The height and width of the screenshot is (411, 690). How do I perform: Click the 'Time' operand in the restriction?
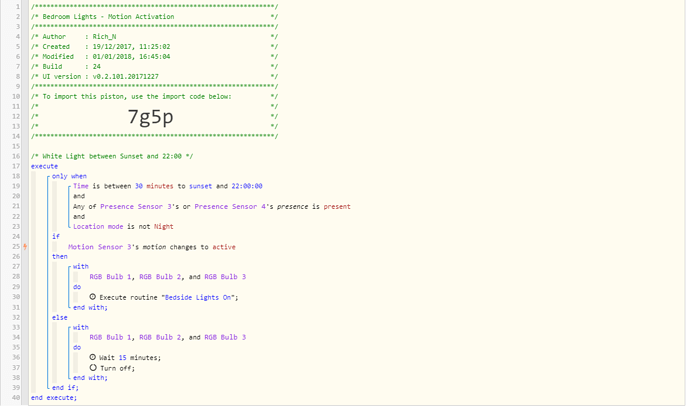point(81,186)
